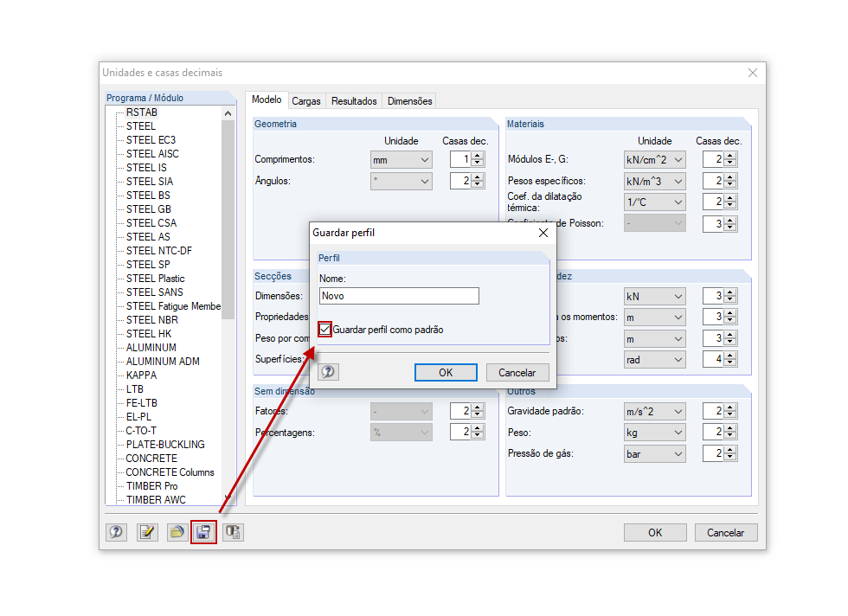Click the Nome field containing Novo
This screenshot has height=616, width=848.
pos(399,296)
